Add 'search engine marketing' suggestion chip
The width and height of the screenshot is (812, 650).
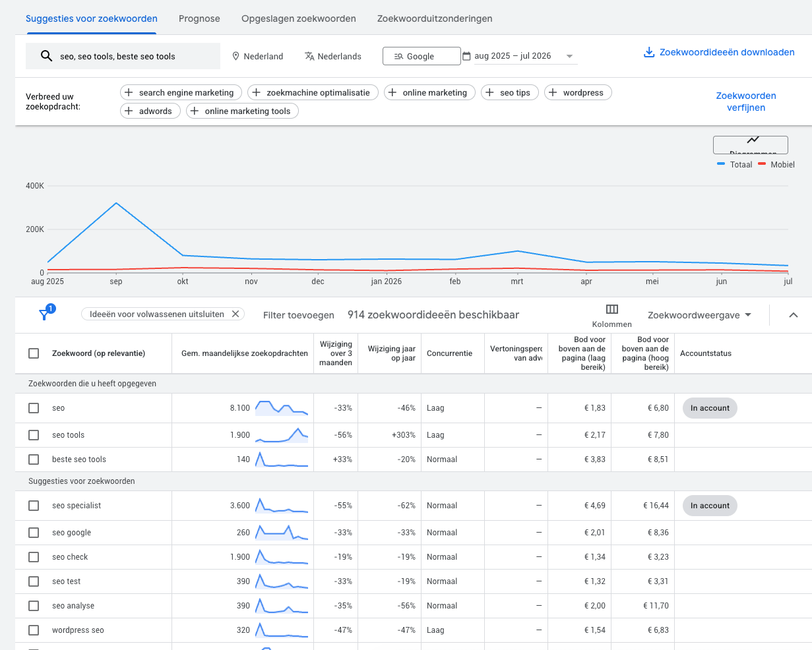181,93
